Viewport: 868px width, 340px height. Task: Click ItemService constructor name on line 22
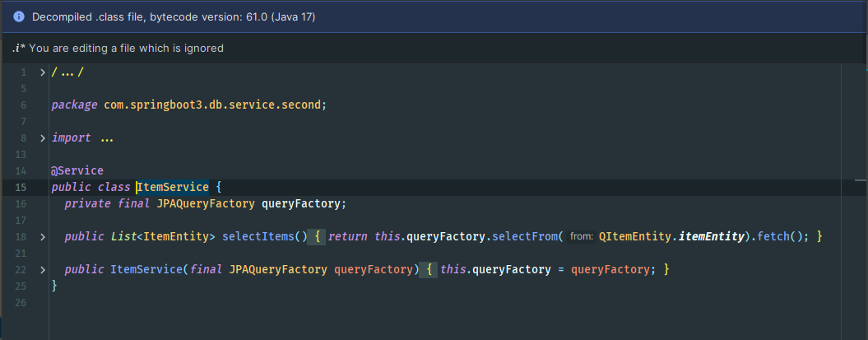click(146, 270)
